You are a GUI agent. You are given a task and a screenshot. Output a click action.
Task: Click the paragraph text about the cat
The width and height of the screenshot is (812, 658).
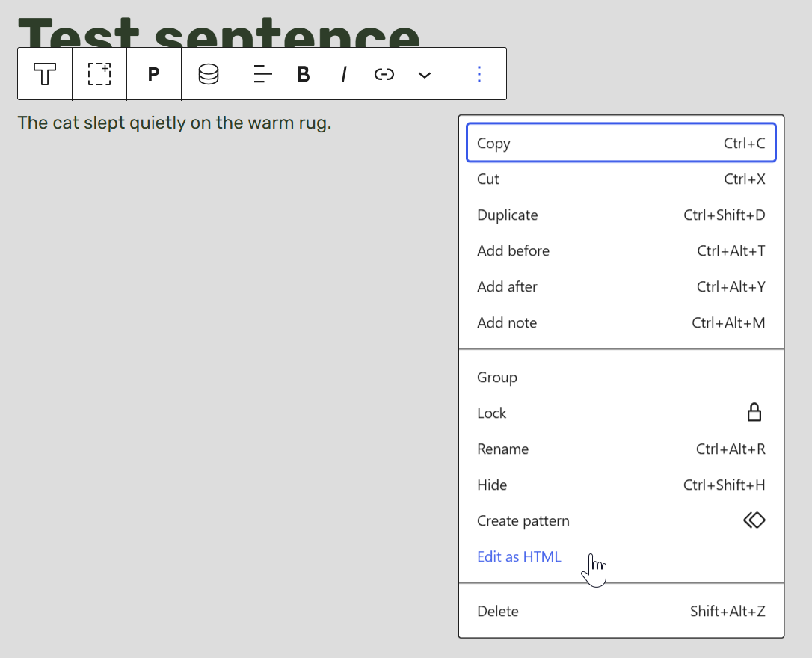pyautogui.click(x=174, y=123)
